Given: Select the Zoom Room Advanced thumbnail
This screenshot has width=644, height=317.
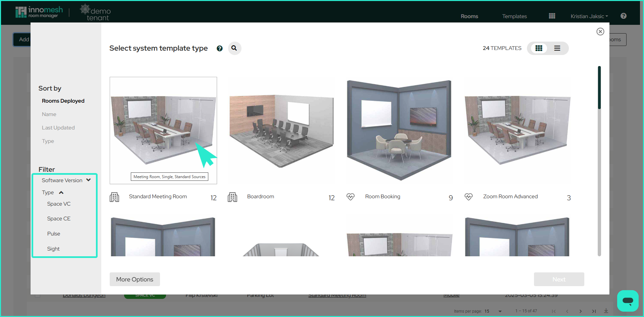Looking at the screenshot, I should coord(518,130).
